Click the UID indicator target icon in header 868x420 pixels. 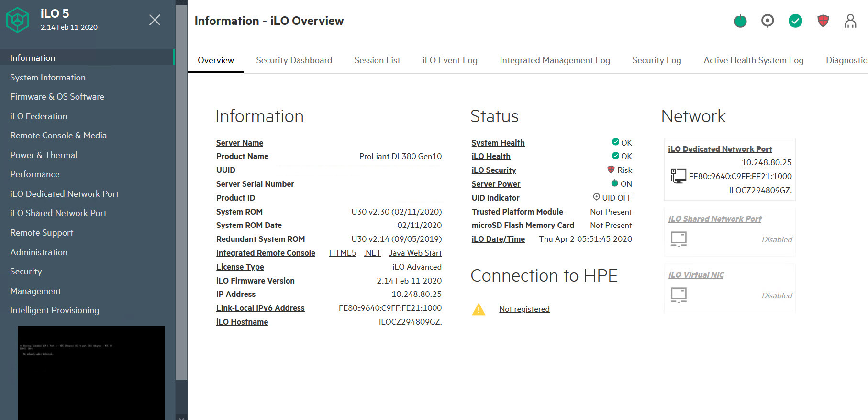coord(768,21)
